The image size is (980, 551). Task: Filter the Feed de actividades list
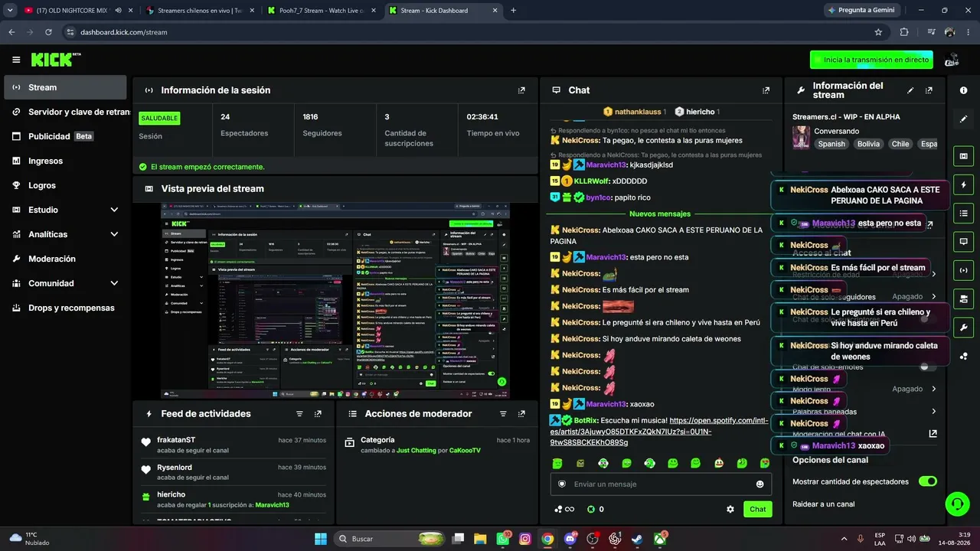pos(299,413)
